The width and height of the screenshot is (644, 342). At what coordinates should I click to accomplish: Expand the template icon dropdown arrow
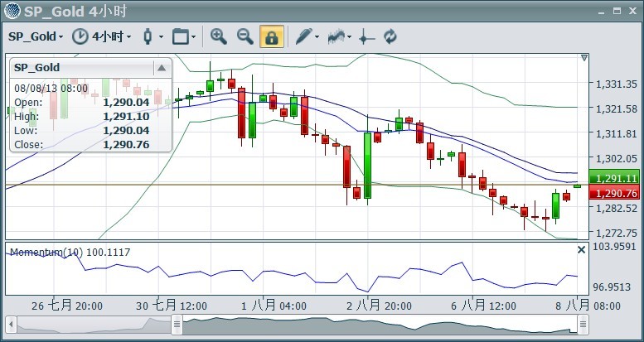pyautogui.click(x=193, y=37)
